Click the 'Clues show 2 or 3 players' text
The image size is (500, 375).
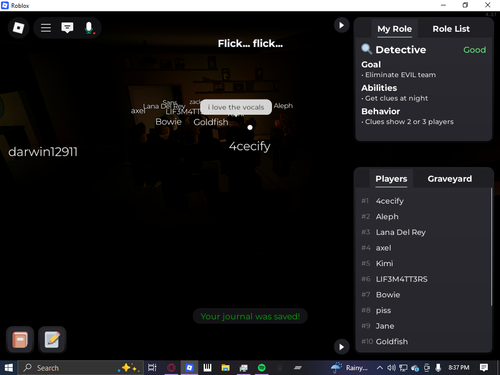(409, 122)
